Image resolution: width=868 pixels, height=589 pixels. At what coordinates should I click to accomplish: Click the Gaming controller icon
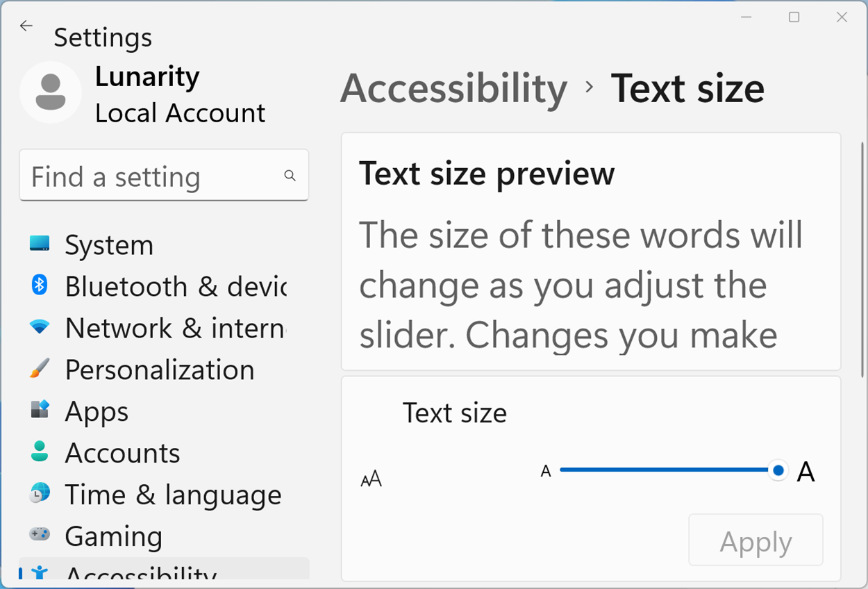pyautogui.click(x=40, y=535)
